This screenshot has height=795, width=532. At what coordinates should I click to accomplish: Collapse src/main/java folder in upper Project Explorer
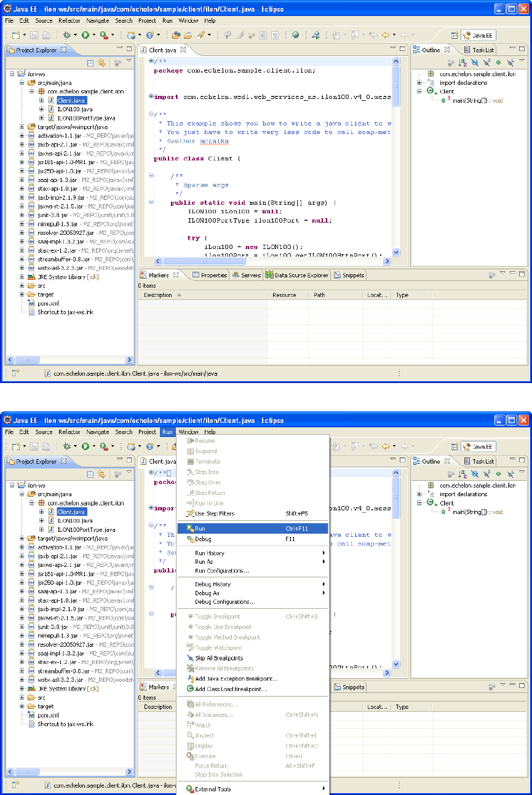coord(22,81)
